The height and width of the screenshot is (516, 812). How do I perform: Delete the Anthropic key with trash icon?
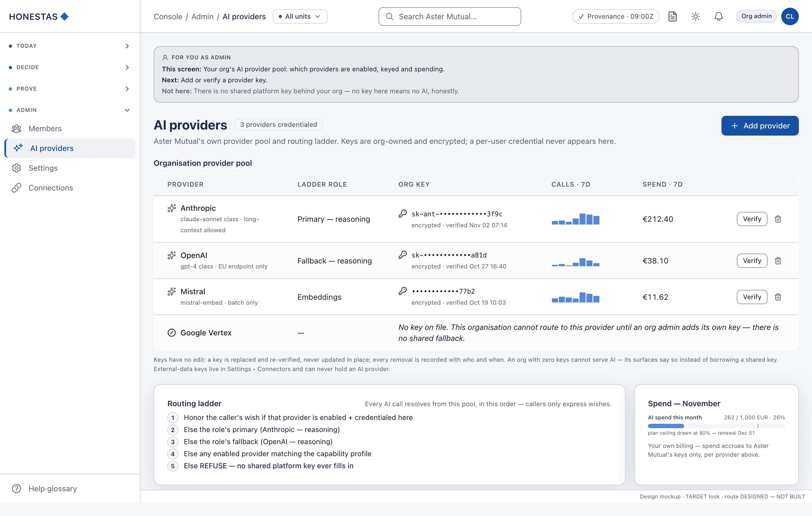coord(778,219)
